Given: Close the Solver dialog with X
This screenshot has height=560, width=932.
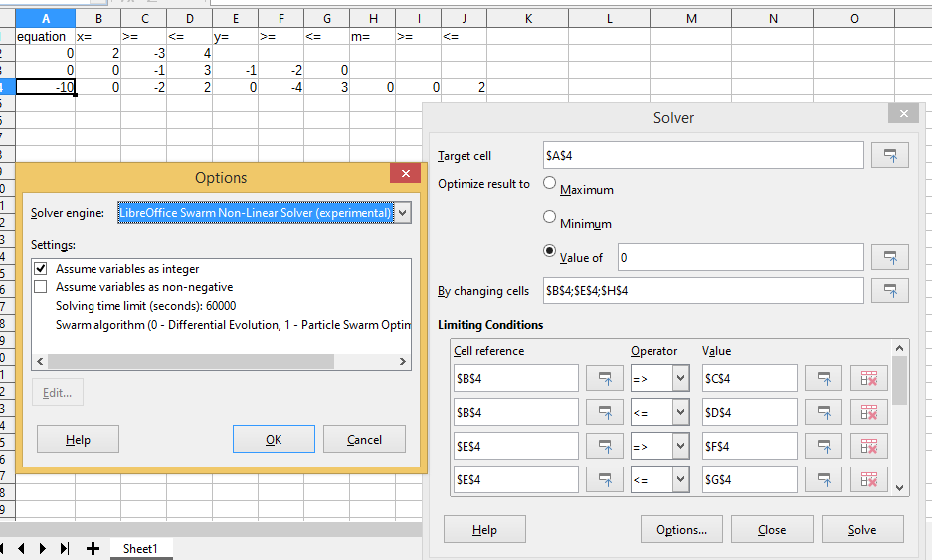Looking at the screenshot, I should click(903, 113).
